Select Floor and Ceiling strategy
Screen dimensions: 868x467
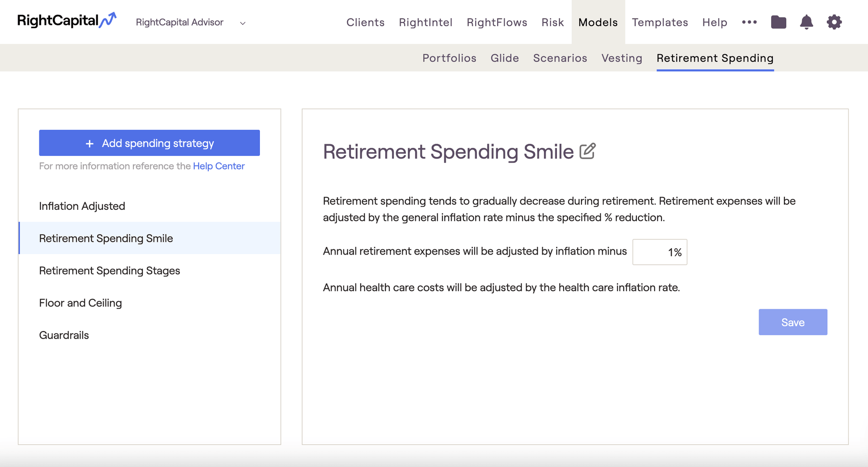point(150,303)
